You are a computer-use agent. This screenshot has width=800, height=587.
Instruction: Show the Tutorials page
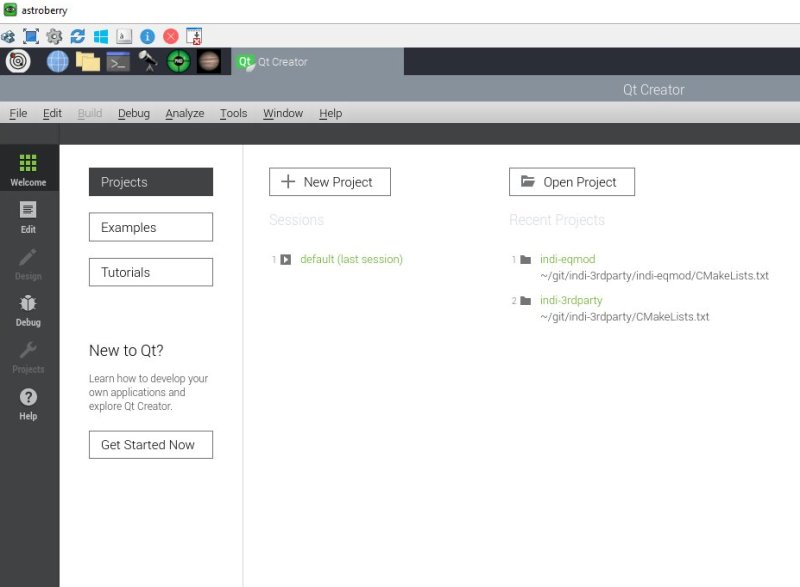pyautogui.click(x=151, y=272)
